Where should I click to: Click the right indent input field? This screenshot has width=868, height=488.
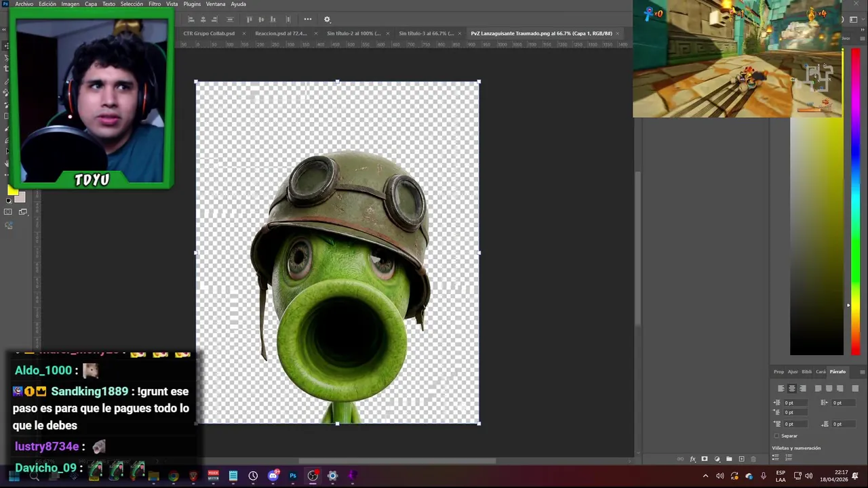tap(843, 403)
